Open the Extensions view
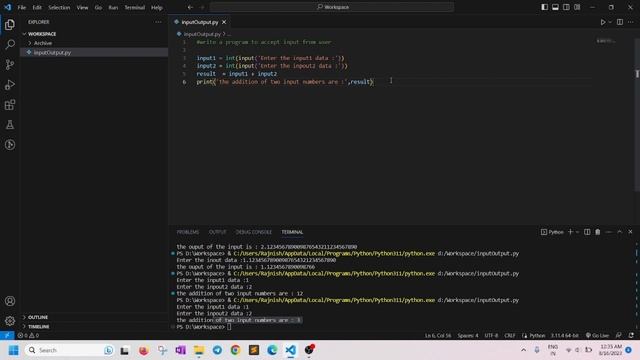Image resolution: width=640 pixels, height=360 pixels. 10,105
